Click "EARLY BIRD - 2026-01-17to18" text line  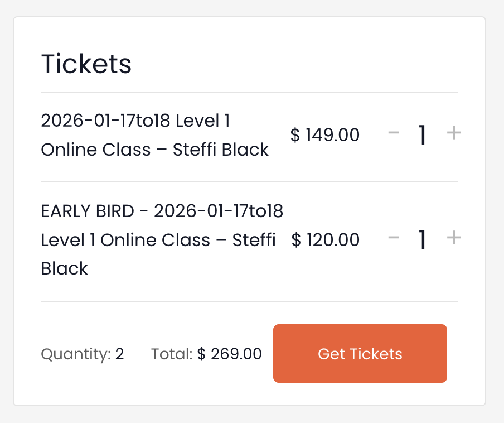pos(162,212)
